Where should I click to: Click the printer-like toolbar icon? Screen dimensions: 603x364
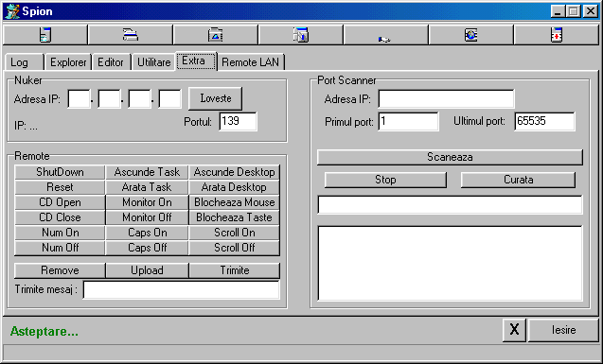[x=131, y=35]
